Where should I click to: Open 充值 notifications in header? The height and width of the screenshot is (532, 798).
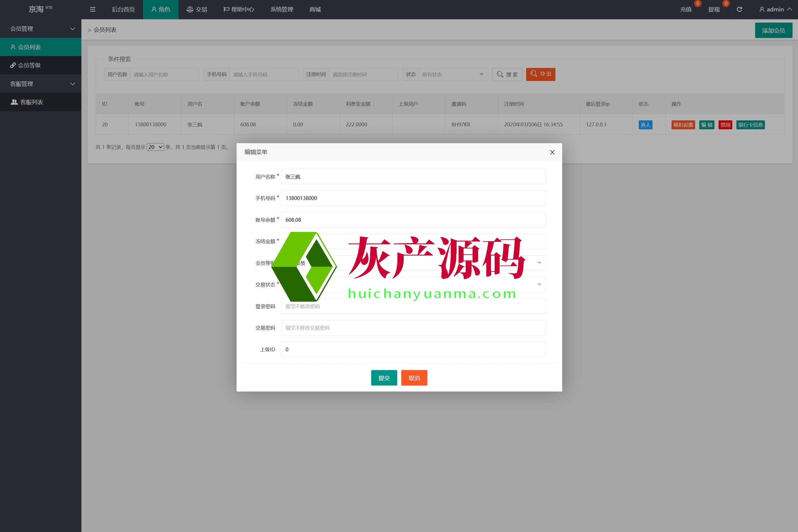[685, 9]
